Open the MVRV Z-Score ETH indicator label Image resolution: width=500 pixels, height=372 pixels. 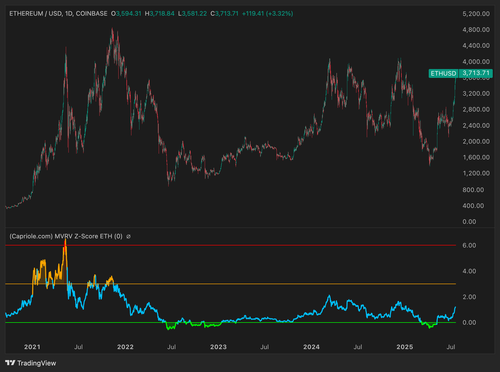(66, 236)
